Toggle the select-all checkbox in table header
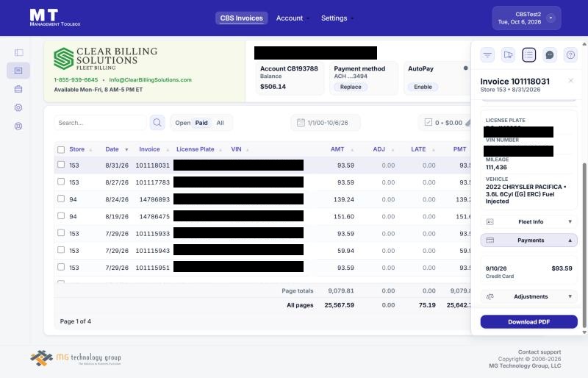 pos(61,149)
